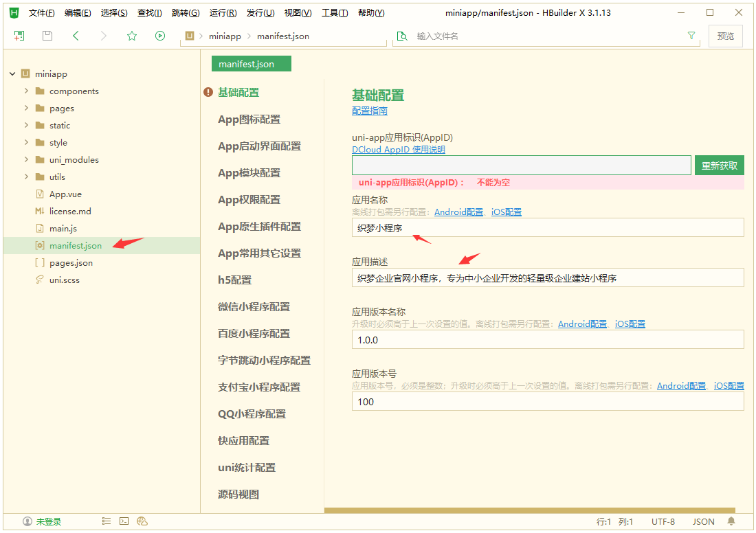Image resolution: width=756 pixels, height=533 pixels.
Task: Open pages.json in the file tree
Action: 71,263
